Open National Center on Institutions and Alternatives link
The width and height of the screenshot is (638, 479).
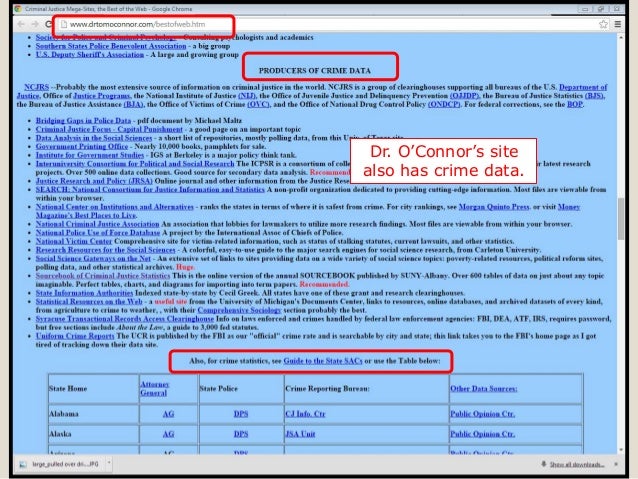[x=115, y=207]
